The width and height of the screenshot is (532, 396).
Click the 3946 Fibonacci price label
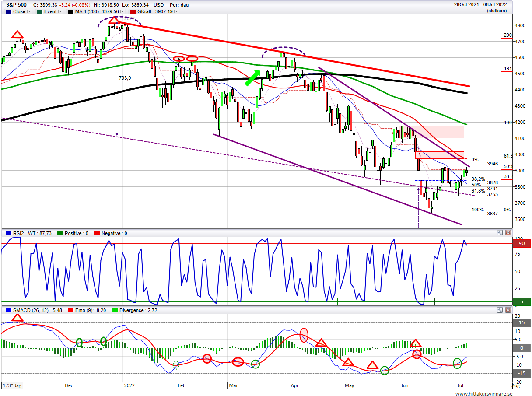click(493, 164)
